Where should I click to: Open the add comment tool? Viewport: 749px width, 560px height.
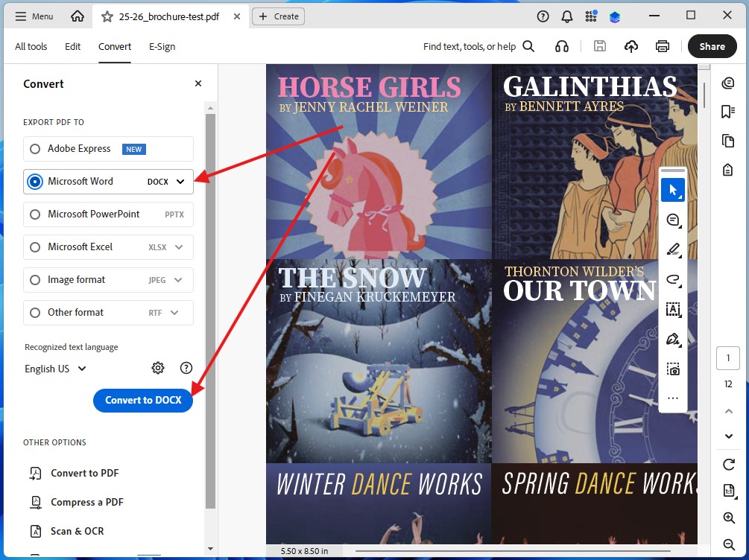tap(673, 220)
